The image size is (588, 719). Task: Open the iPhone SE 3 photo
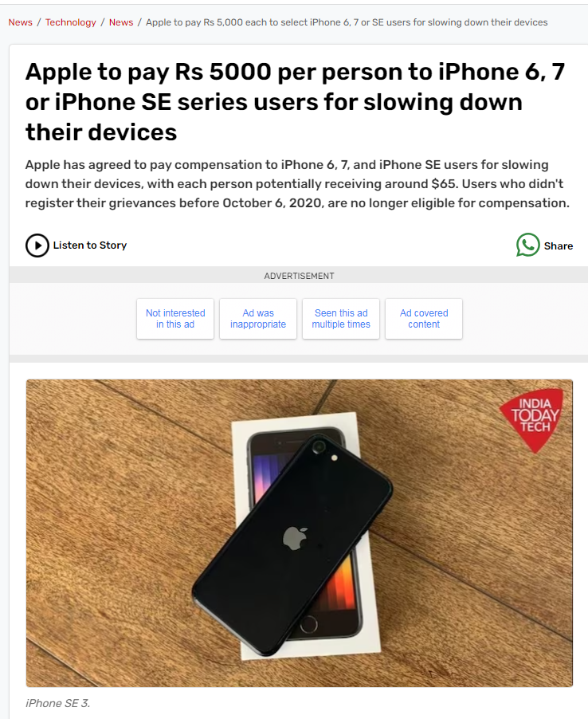click(300, 532)
